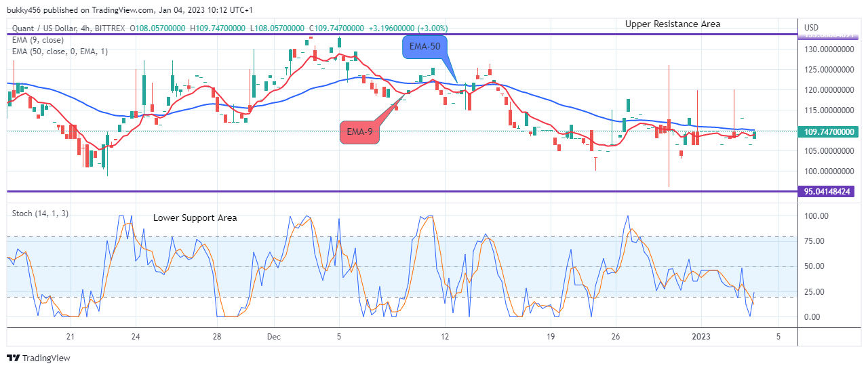Click the '26' date on the time axis
The height and width of the screenshot is (370, 868).
point(616,337)
